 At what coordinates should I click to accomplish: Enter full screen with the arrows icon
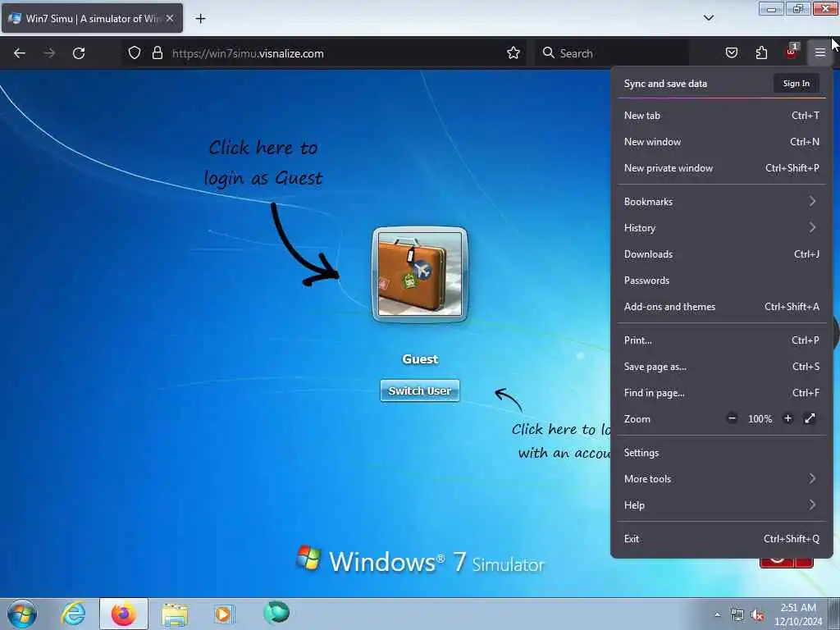click(810, 418)
